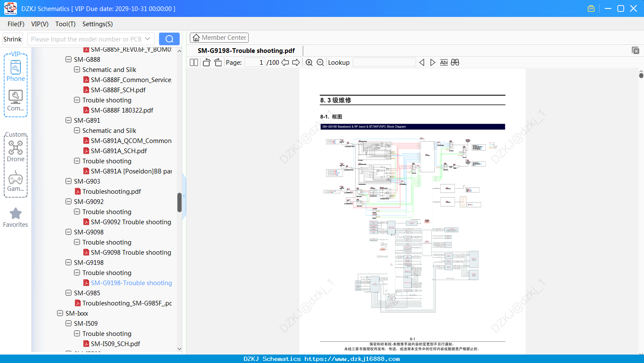644x363 pixels.
Task: Collapse the SM-G9198 tree node
Action: pyautogui.click(x=69, y=262)
